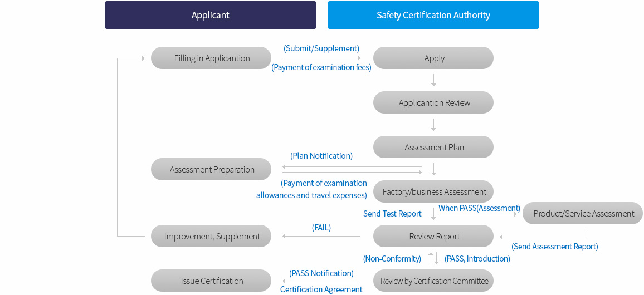This screenshot has width=644, height=295.
Task: Select the Improvement, Supplement box
Action: pyautogui.click(x=211, y=236)
